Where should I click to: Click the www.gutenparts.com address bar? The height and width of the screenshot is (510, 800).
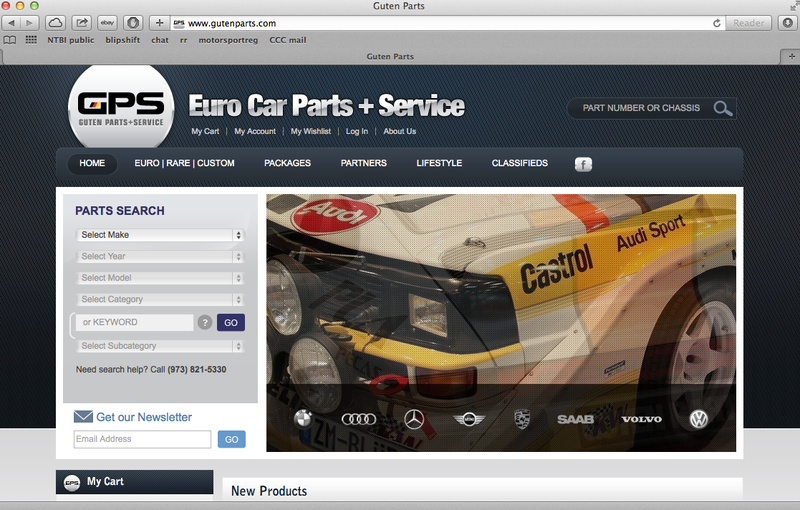click(442, 23)
